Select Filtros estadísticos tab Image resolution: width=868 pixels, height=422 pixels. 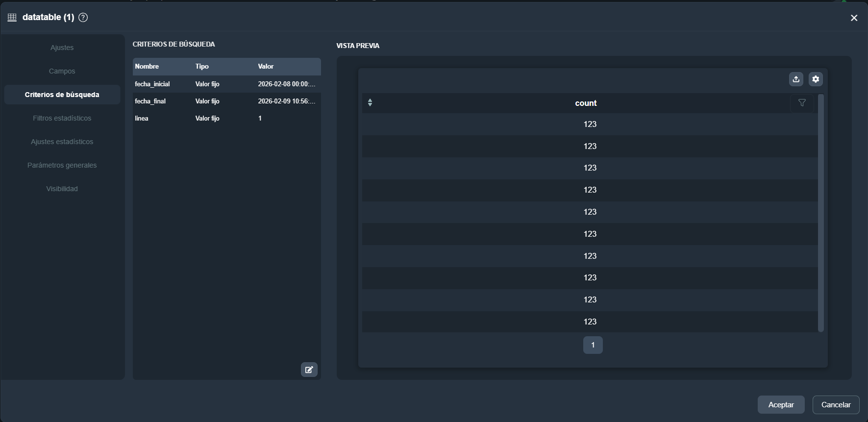(x=62, y=118)
